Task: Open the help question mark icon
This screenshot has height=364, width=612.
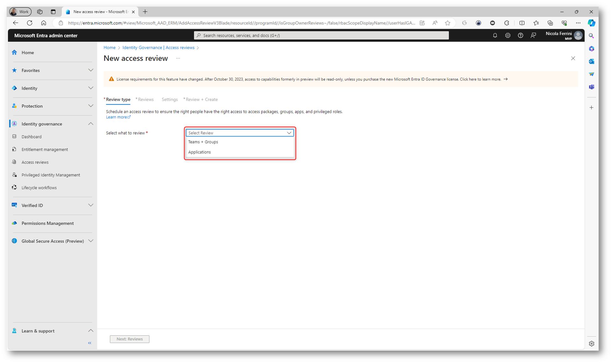Action: pyautogui.click(x=520, y=36)
